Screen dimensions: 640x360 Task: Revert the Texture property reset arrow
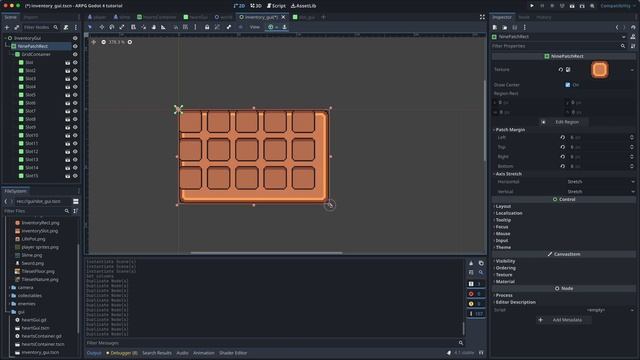click(x=560, y=70)
